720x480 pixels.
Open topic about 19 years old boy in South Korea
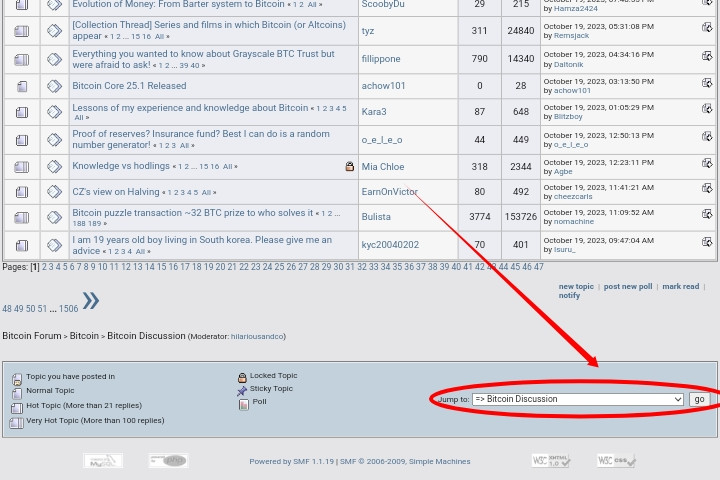click(x=202, y=245)
